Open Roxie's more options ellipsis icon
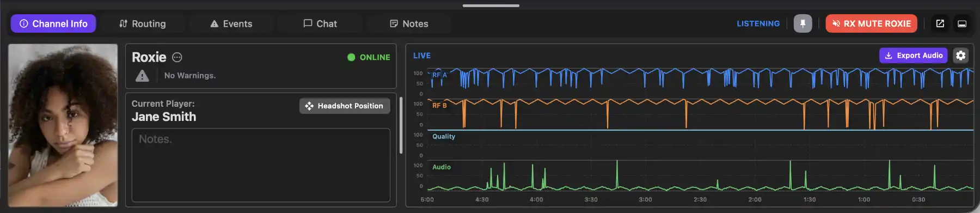This screenshot has width=980, height=213. tap(177, 57)
